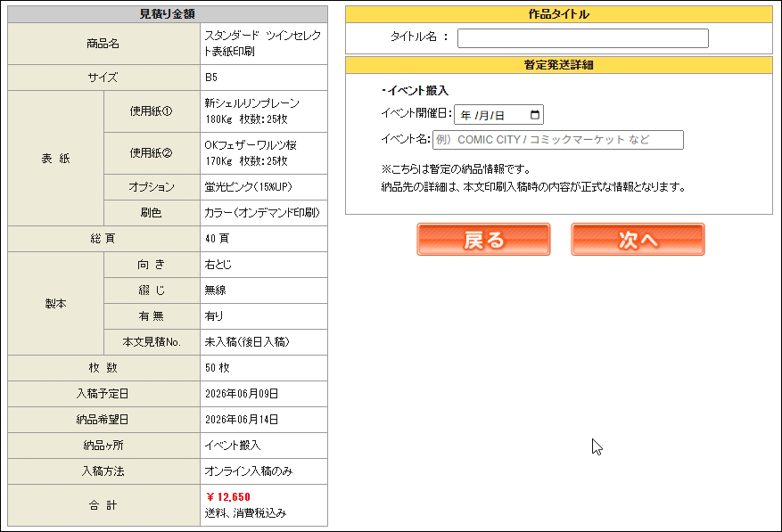Click the 入稿方法 label
Image resolution: width=782 pixels, height=532 pixels.
coord(103,471)
